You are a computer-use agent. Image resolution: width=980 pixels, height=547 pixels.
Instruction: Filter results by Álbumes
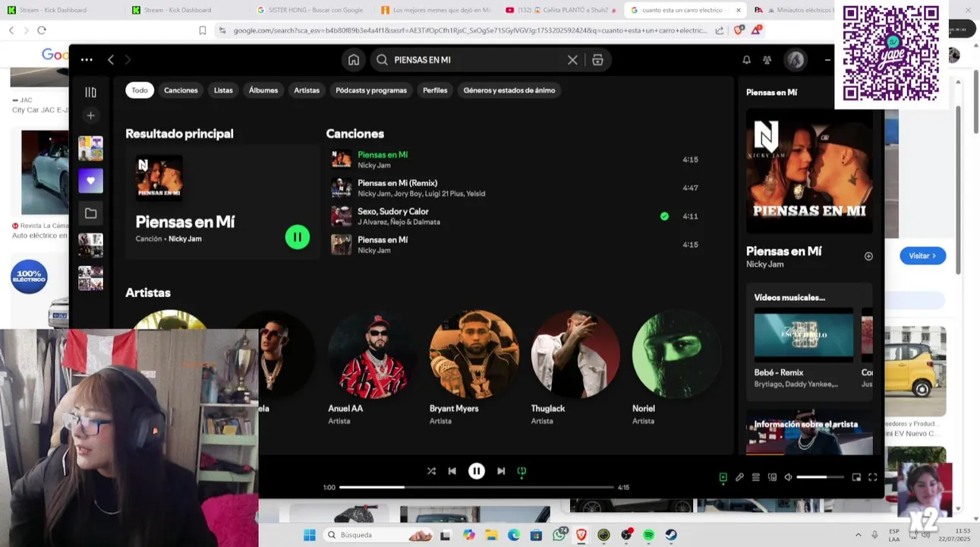coord(263,90)
